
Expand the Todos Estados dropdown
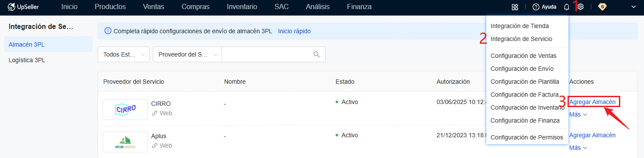[x=124, y=54]
